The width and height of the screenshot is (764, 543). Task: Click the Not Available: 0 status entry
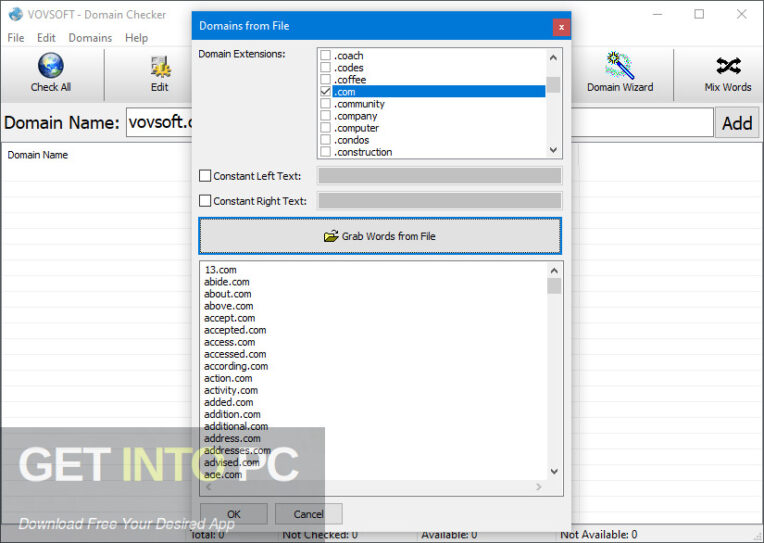pyautogui.click(x=598, y=535)
